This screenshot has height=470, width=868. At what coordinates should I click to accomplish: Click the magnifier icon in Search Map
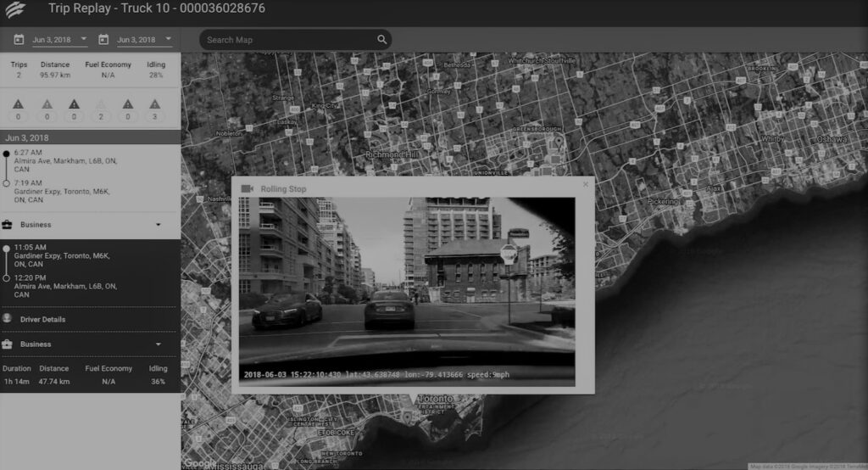click(x=382, y=40)
